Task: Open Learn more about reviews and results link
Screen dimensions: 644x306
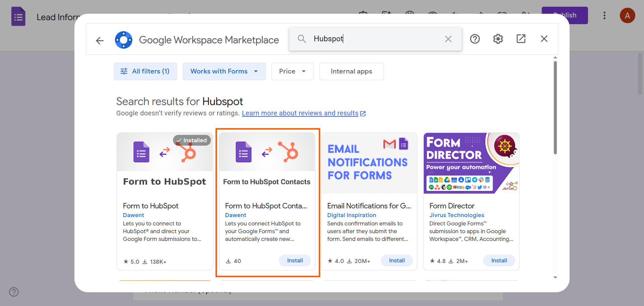Action: point(304,113)
